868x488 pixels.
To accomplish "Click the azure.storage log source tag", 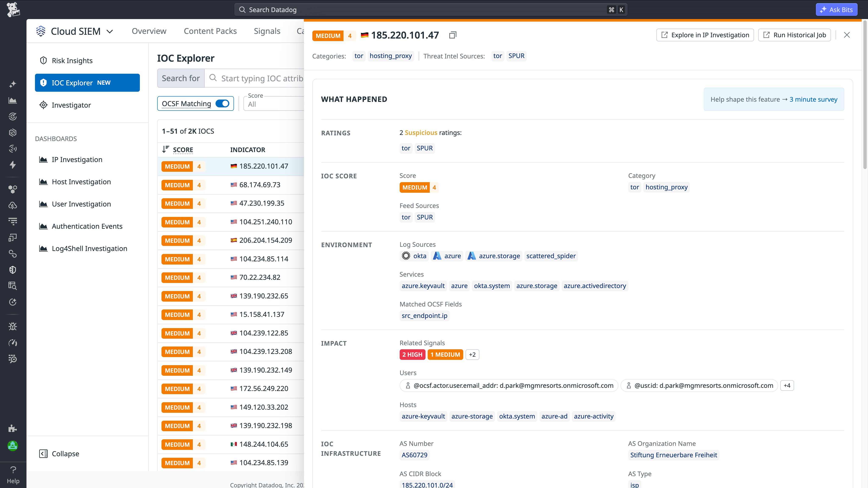I will [x=494, y=256].
